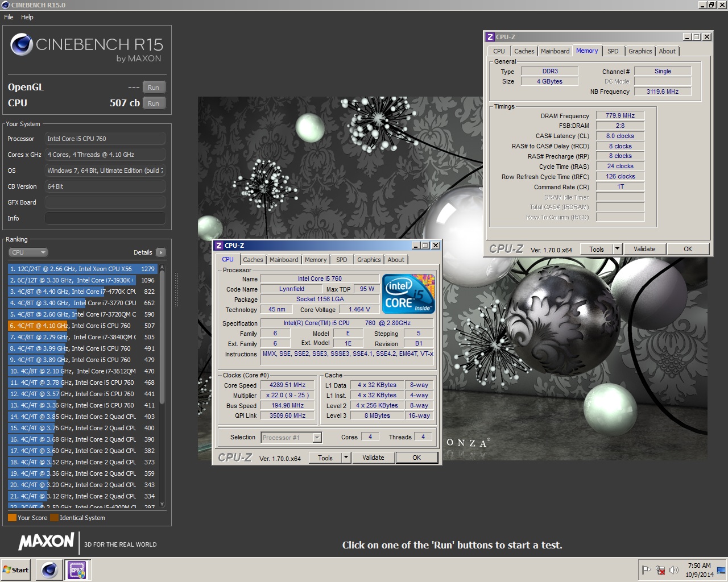Open About tab in CPU-Z CPU window
The height and width of the screenshot is (582, 728).
pos(396,260)
